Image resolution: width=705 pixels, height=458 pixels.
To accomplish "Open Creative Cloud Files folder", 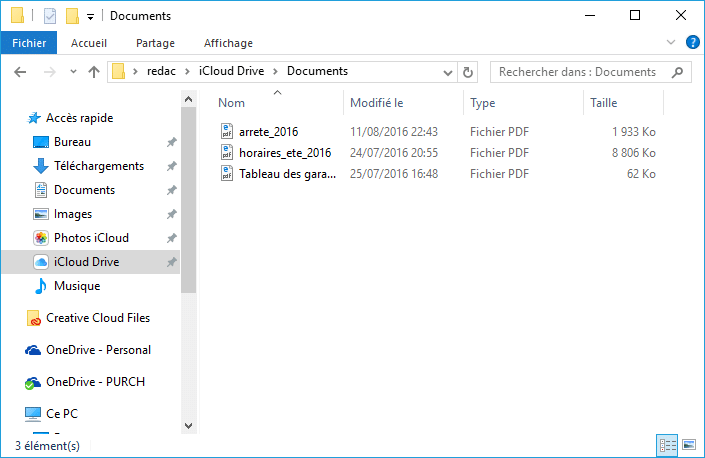I will pos(88,318).
